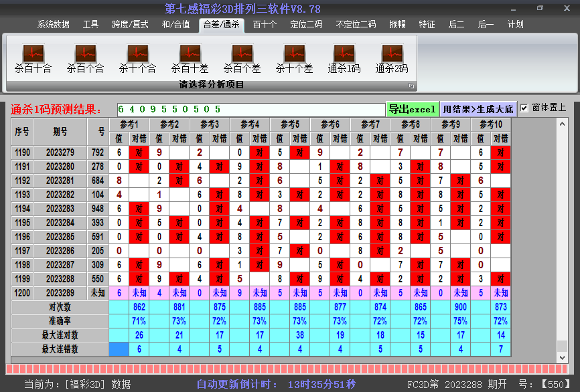Select period cell 2023279
Screen dimensions: 580x392
[60, 153]
